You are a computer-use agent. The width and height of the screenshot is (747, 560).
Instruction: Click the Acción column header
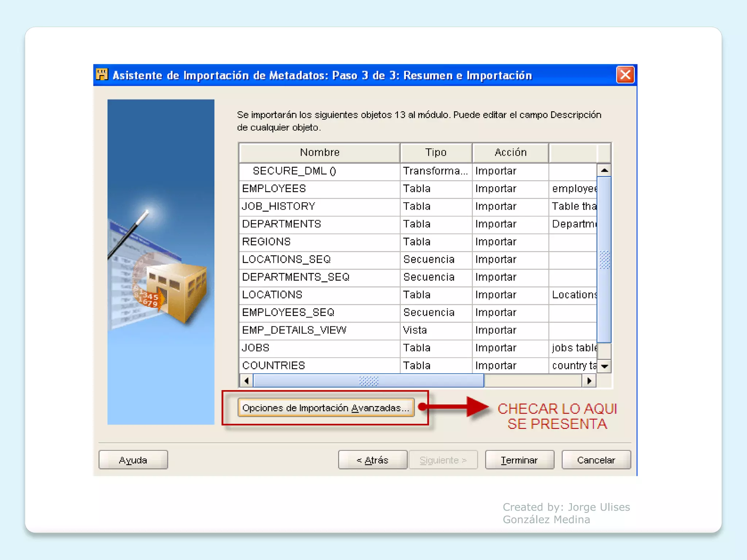tap(510, 152)
